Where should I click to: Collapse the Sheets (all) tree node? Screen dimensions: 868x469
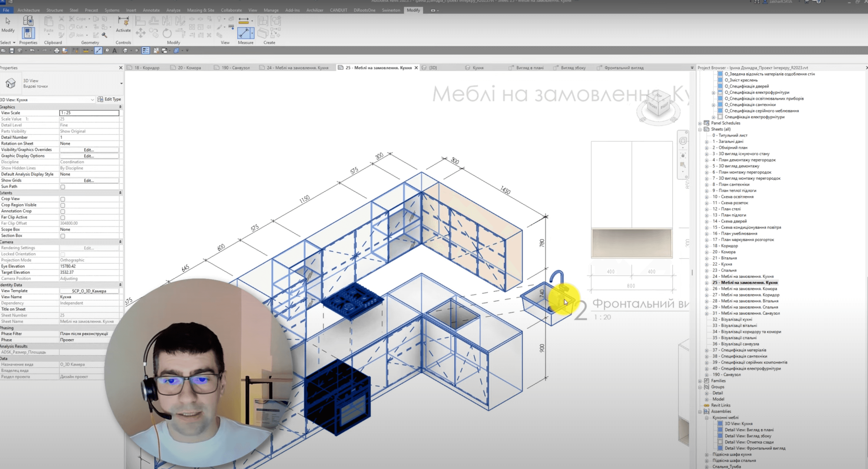click(x=700, y=129)
